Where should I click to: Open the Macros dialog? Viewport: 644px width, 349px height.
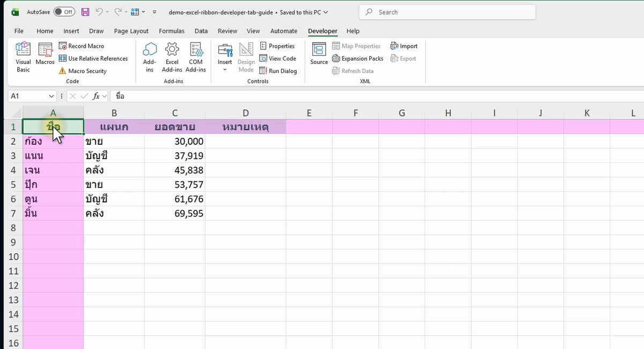[45, 54]
